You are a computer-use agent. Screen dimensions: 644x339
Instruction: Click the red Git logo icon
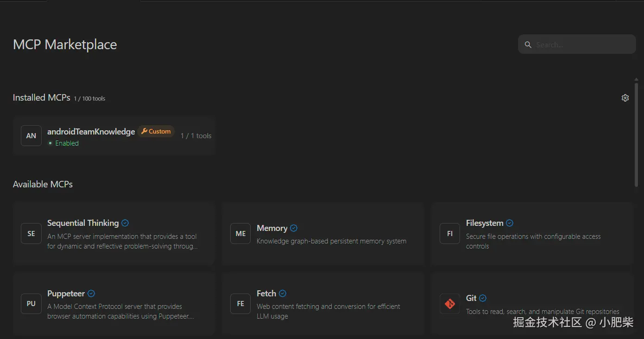pyautogui.click(x=450, y=304)
